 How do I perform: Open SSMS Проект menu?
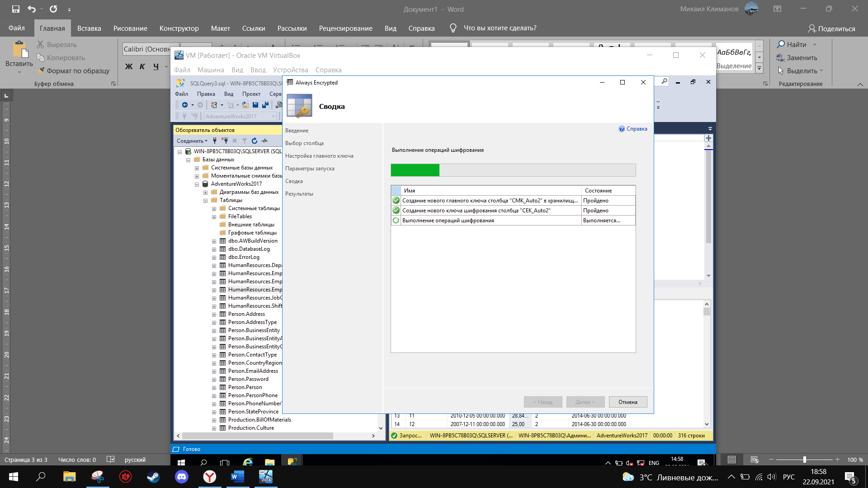(x=251, y=94)
